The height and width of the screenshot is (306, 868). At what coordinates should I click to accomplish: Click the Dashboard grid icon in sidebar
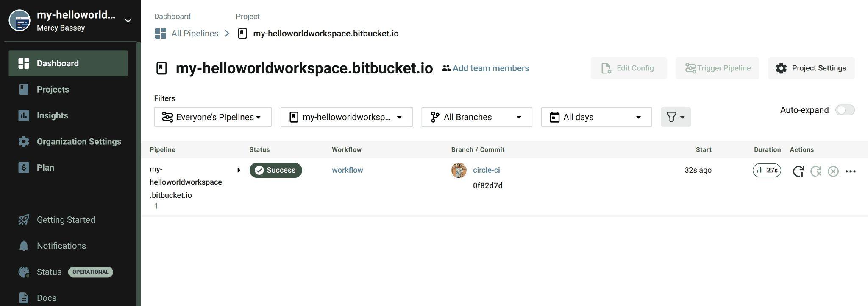click(24, 63)
